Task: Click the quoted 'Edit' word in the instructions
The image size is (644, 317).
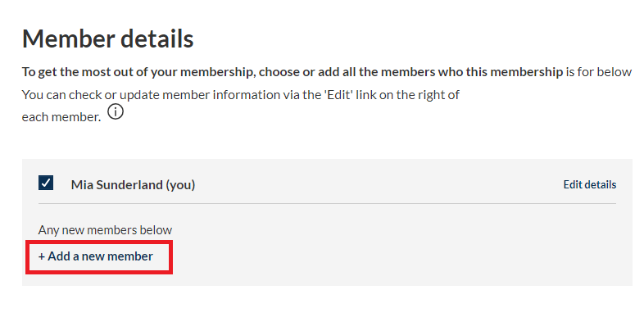Action: pyautogui.click(x=338, y=95)
